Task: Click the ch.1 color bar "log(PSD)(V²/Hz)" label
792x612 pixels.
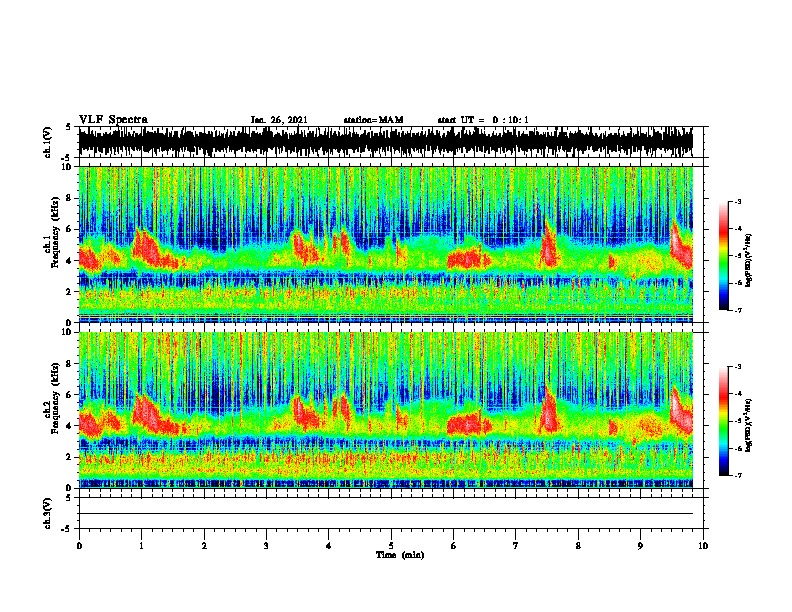Action: tap(749, 261)
